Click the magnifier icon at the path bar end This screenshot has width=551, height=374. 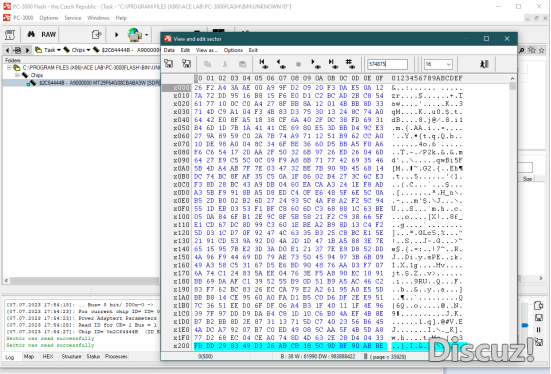pos(522,50)
